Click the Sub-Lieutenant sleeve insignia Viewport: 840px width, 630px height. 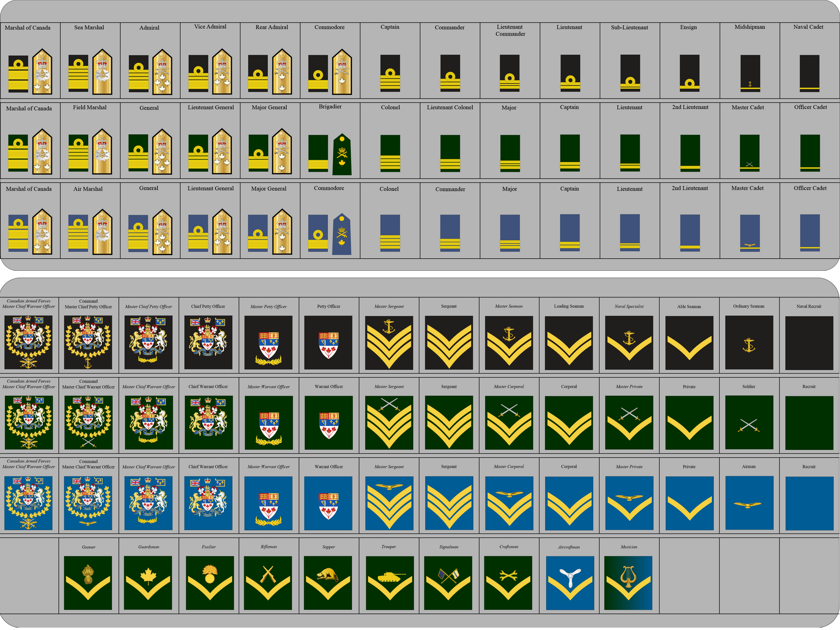[x=630, y=73]
